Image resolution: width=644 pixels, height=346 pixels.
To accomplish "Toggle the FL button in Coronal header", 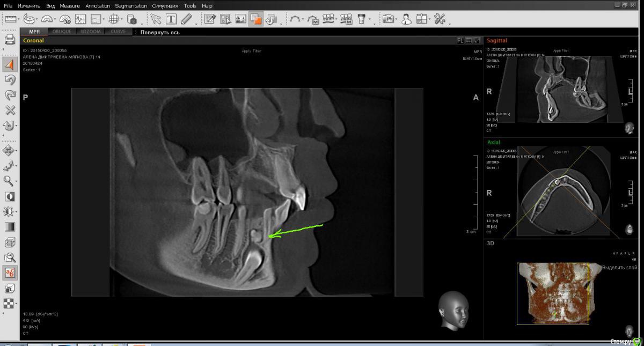I will [460, 40].
